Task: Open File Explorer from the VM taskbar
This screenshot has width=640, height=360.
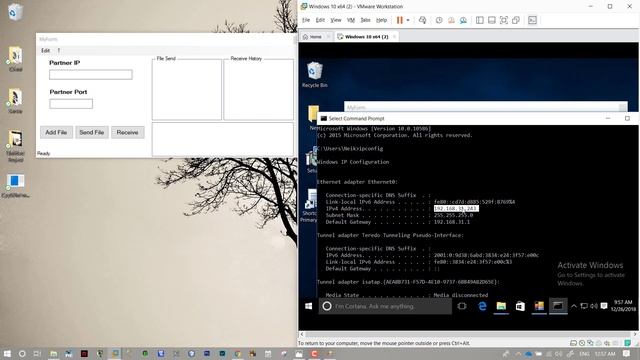Action: tap(501, 306)
